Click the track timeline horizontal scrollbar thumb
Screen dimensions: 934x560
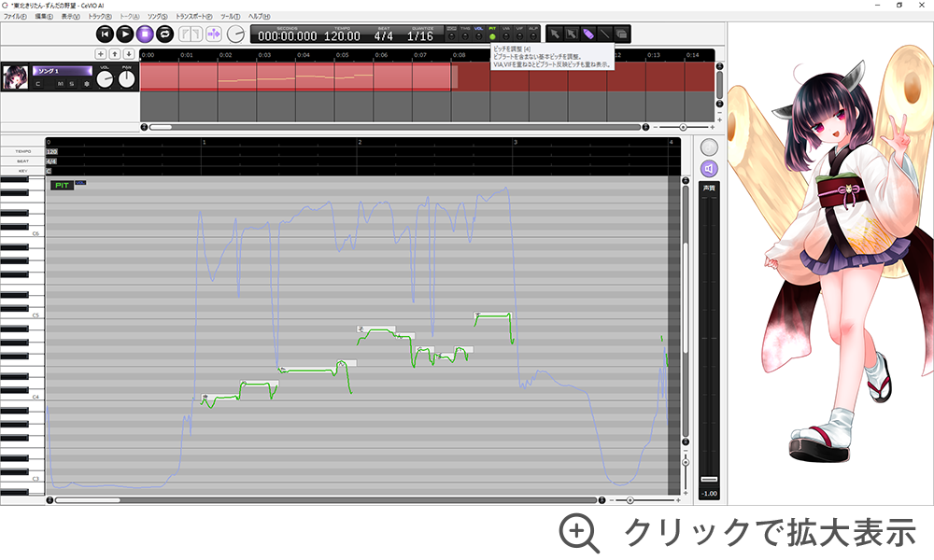161,127
